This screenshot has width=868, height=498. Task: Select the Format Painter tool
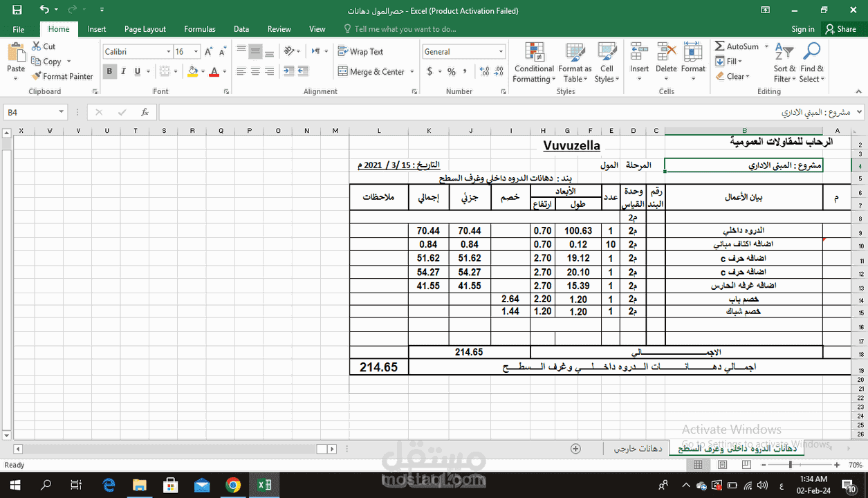(x=62, y=76)
